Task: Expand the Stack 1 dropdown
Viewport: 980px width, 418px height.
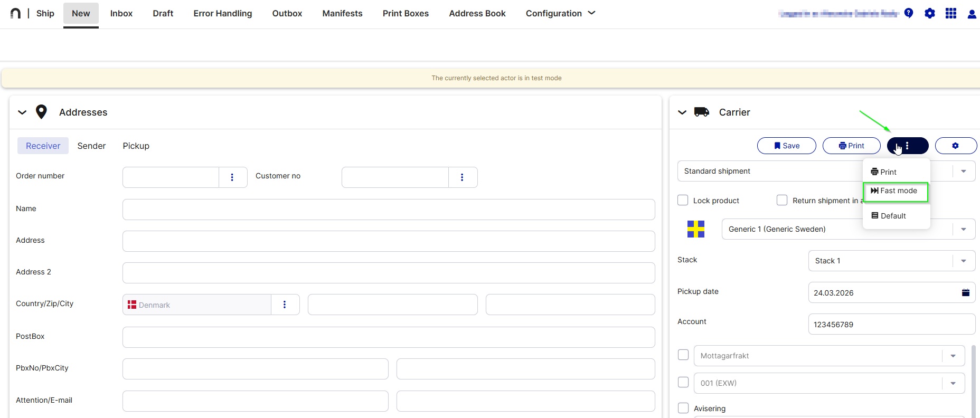Action: (963, 261)
